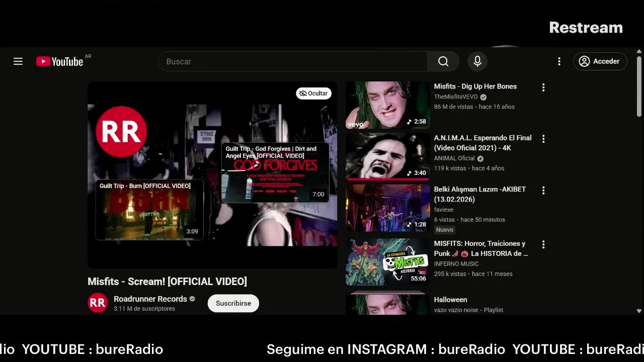The height and width of the screenshot is (362, 644).
Task: Open Misfits - Dig Up Her Bones thumbnail
Action: [x=388, y=105]
